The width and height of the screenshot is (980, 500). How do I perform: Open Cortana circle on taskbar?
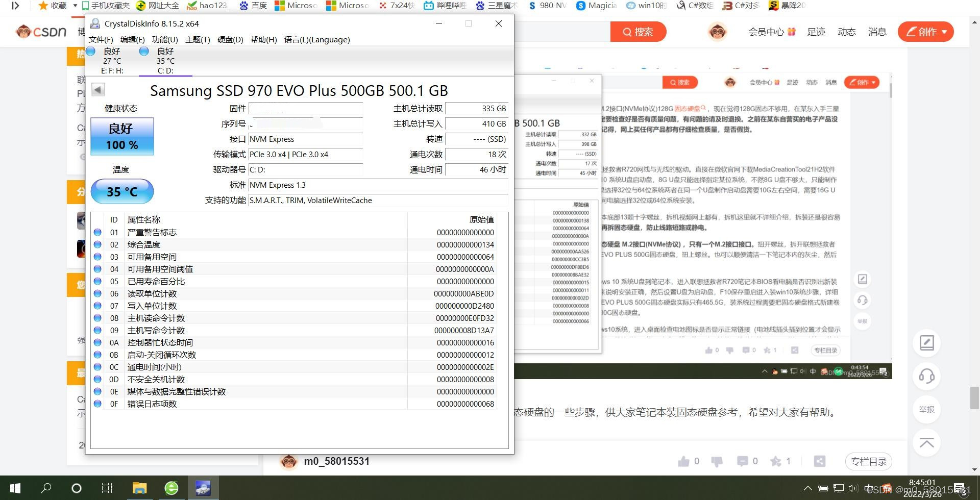tap(77, 488)
